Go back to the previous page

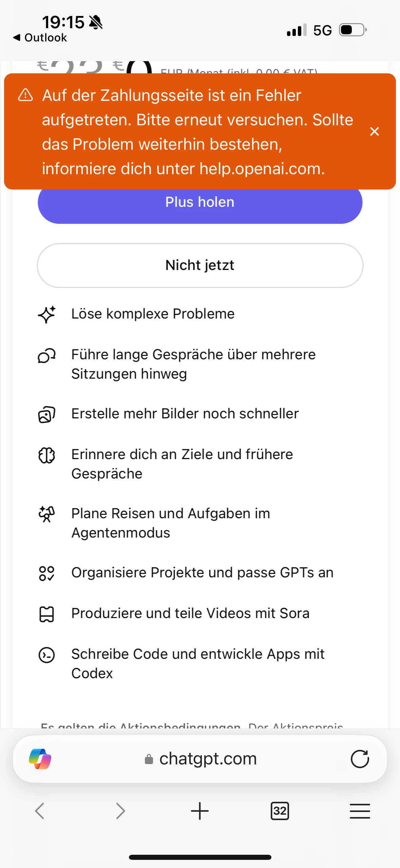point(40,811)
